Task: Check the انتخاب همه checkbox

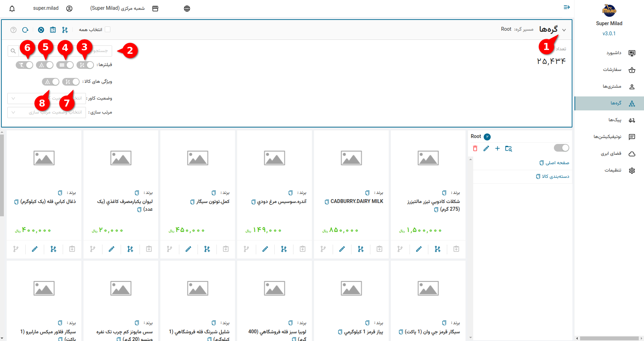Action: 108,30
